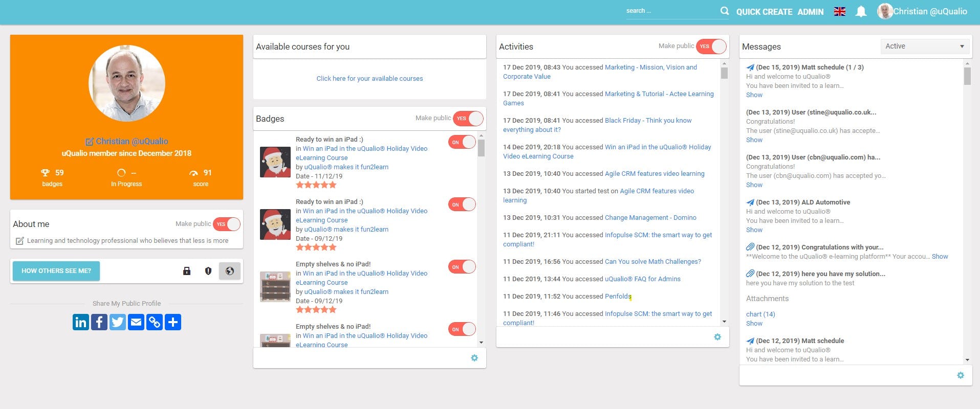Show message from cbn@uqualio.com user
This screenshot has width=980, height=409.
point(754,185)
